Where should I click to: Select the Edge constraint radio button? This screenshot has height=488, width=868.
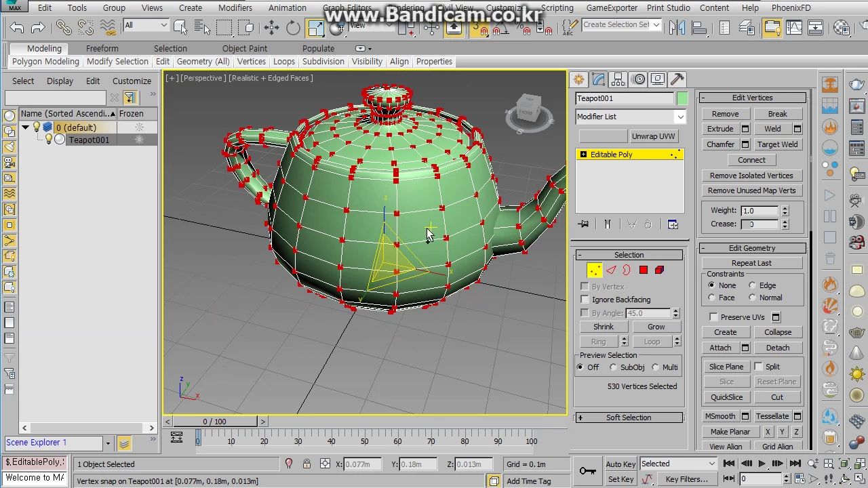[x=753, y=285]
